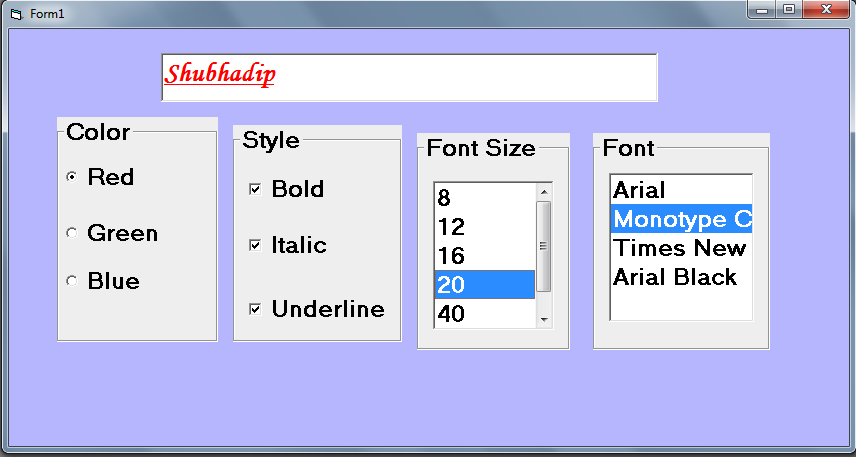This screenshot has width=856, height=457.
Task: Disable the Underline checkbox
Action: (x=255, y=309)
